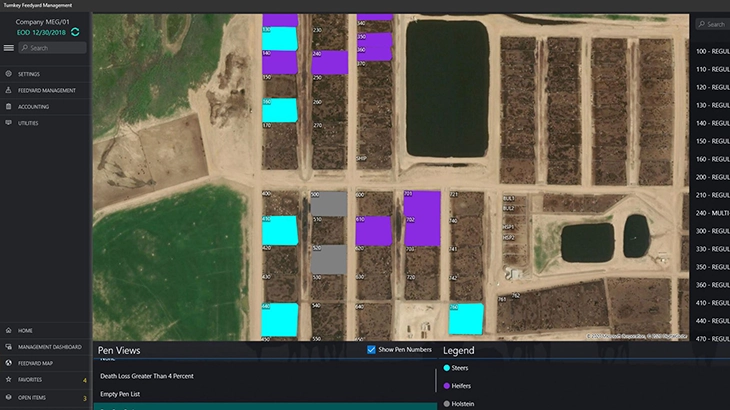Click the left sidebar search field

click(x=52, y=47)
